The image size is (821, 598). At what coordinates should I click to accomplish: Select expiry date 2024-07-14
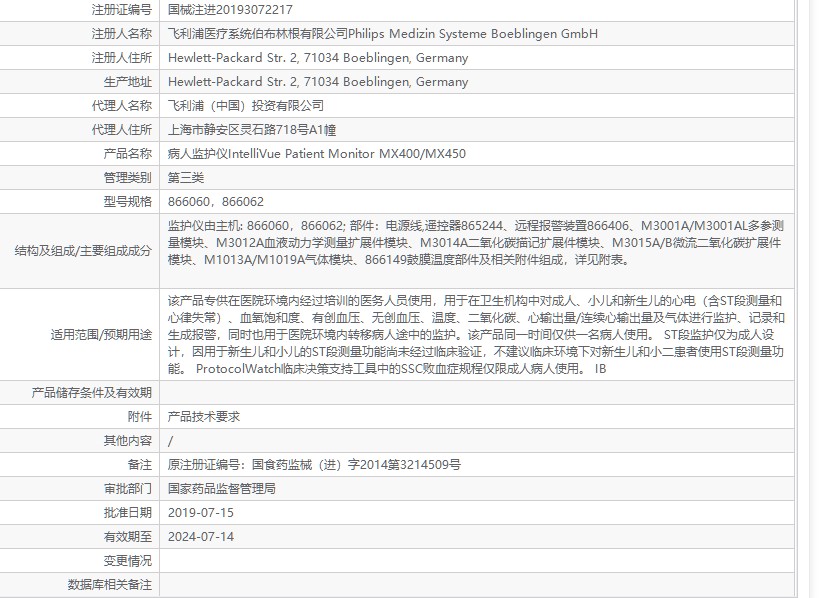[201, 537]
